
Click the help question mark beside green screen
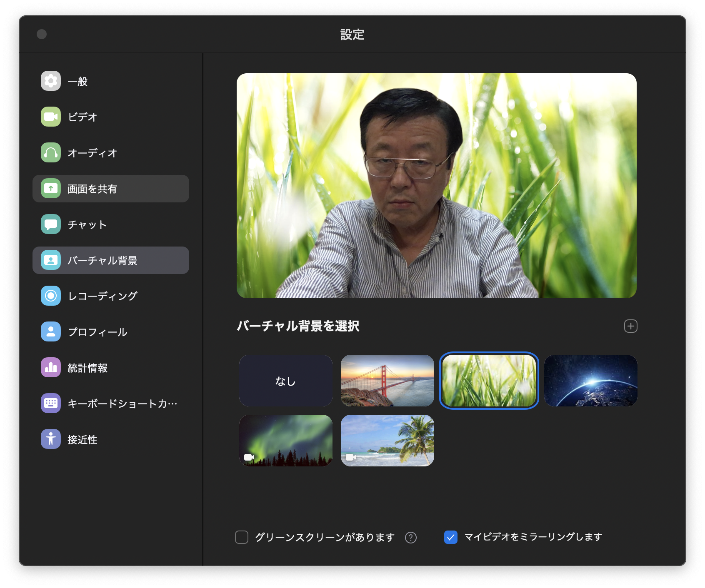click(x=411, y=538)
